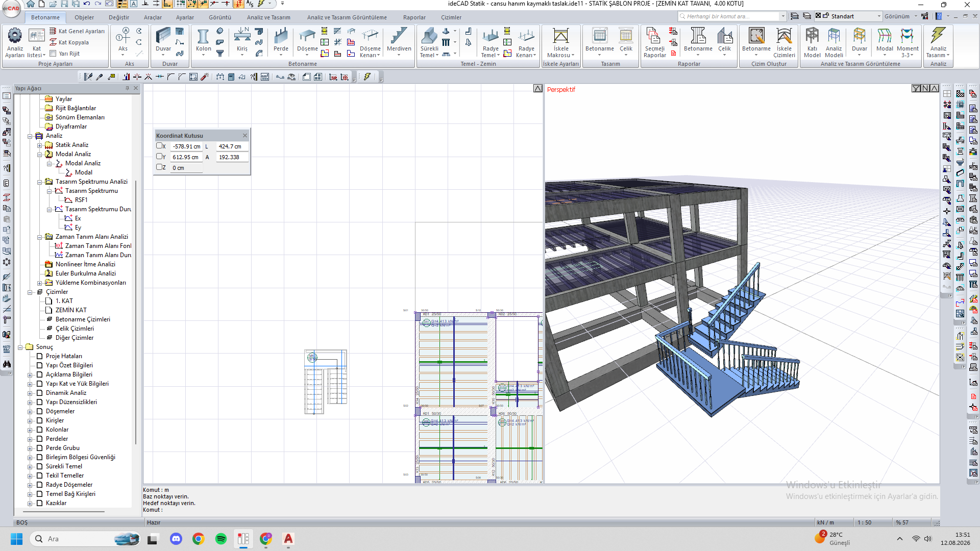Viewport: 980px width, 551px height.
Task: Open Seçmeli Raporlar
Action: [x=655, y=43]
